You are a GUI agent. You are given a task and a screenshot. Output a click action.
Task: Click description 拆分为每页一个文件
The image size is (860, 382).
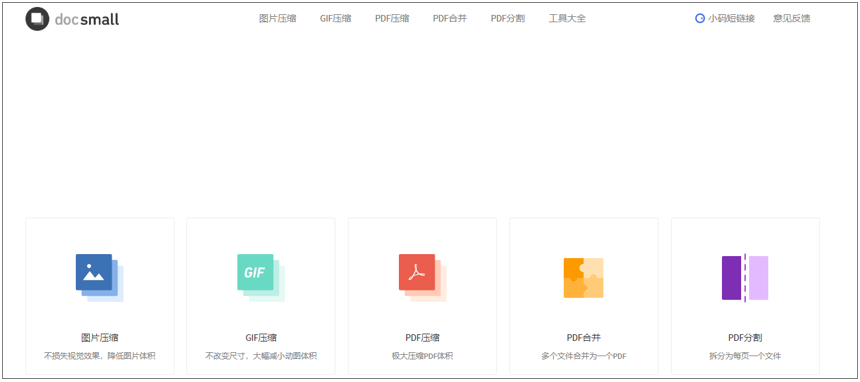click(x=745, y=356)
